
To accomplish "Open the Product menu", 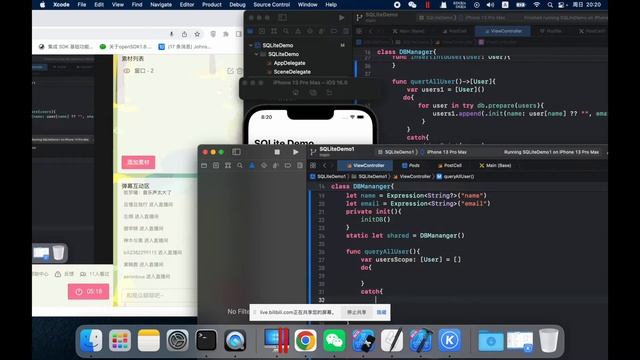I will tap(212, 4).
